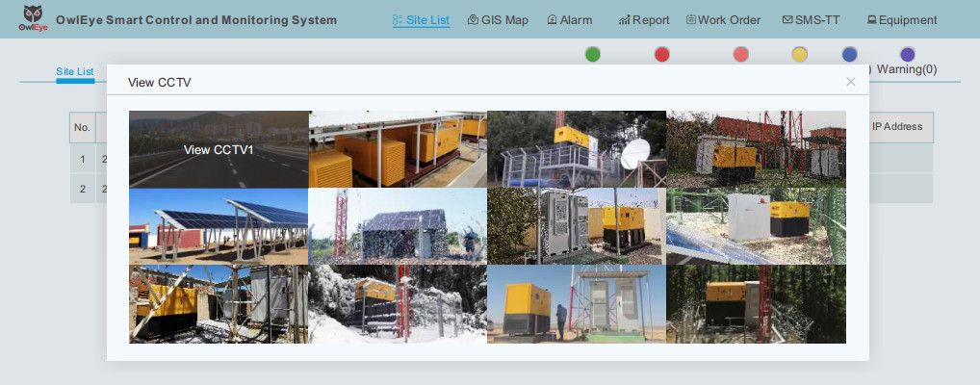Open the desert generator with technician thumbnail
The height and width of the screenshot is (385, 980).
point(577,304)
